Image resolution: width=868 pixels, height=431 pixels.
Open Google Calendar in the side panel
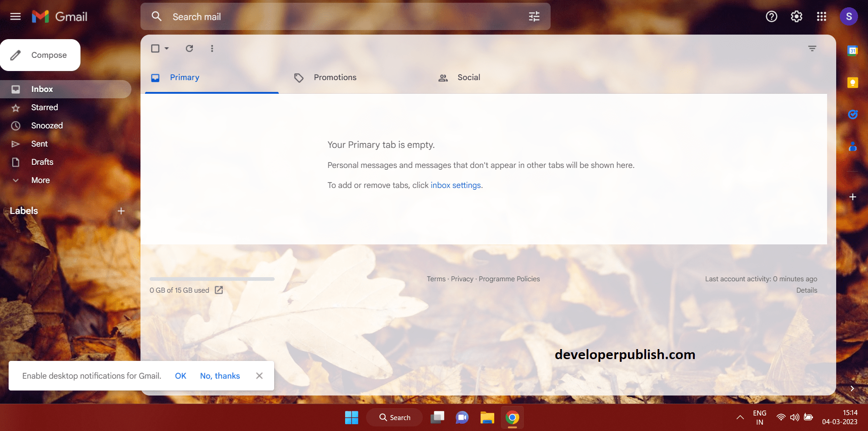coord(853,50)
